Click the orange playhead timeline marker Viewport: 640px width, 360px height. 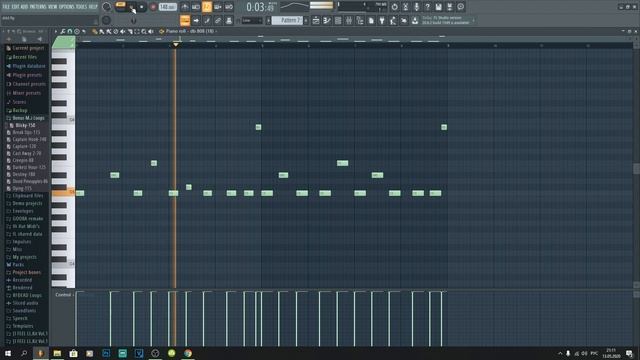click(176, 44)
